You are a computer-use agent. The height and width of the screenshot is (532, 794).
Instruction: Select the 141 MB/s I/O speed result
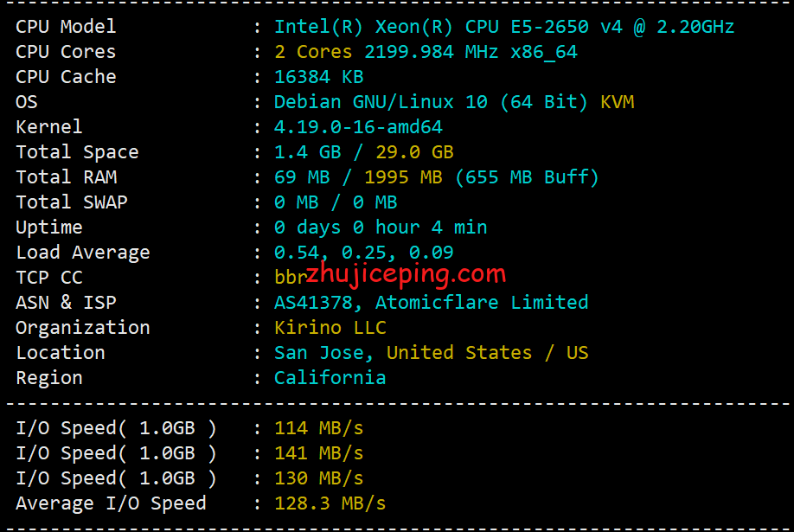[319, 453]
